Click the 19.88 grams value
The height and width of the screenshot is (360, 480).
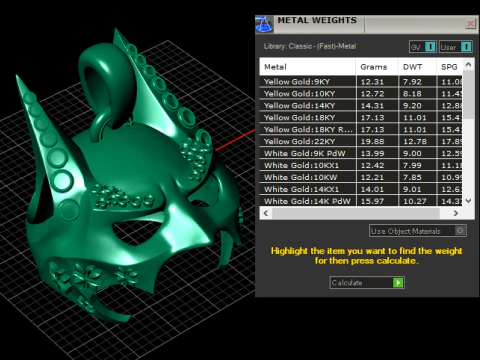(372, 142)
